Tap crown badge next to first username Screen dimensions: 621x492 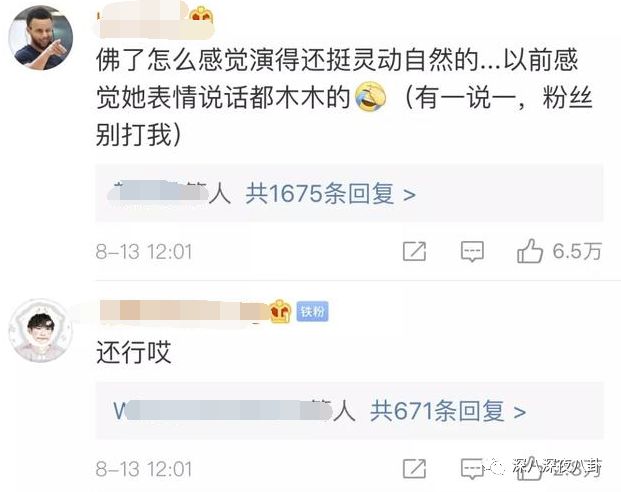(201, 16)
